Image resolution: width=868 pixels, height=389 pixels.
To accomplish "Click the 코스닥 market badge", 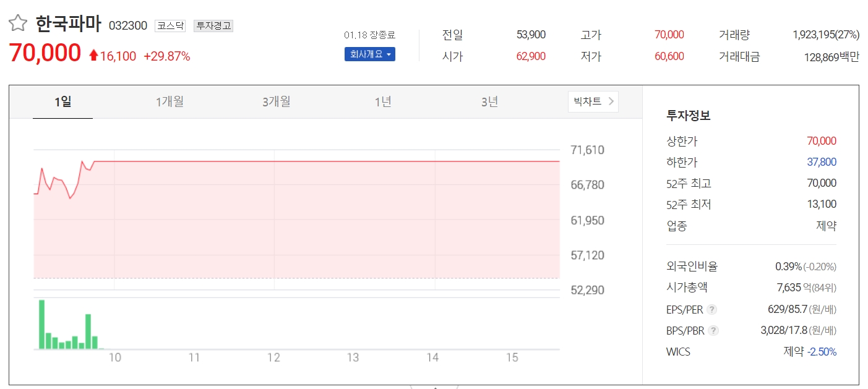I will pos(170,26).
